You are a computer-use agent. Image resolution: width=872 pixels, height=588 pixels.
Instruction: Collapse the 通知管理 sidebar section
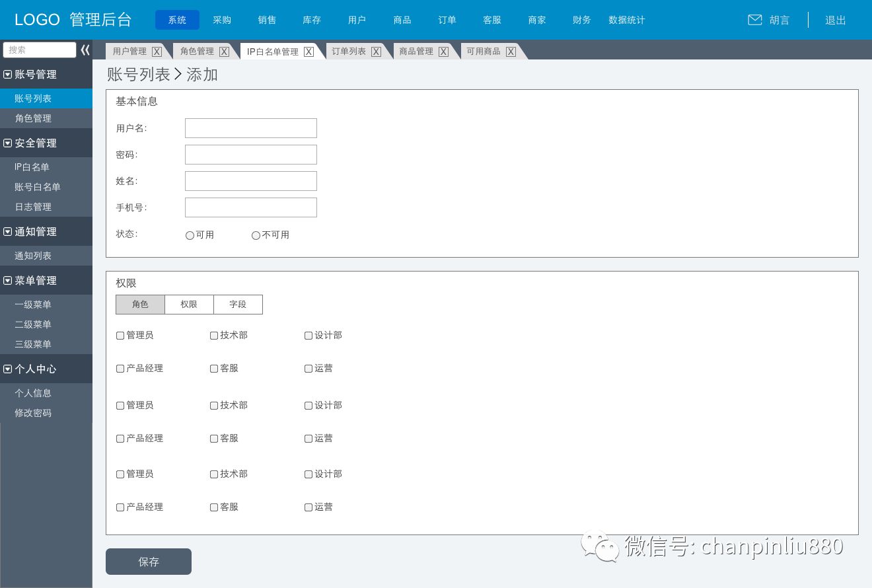(x=8, y=231)
